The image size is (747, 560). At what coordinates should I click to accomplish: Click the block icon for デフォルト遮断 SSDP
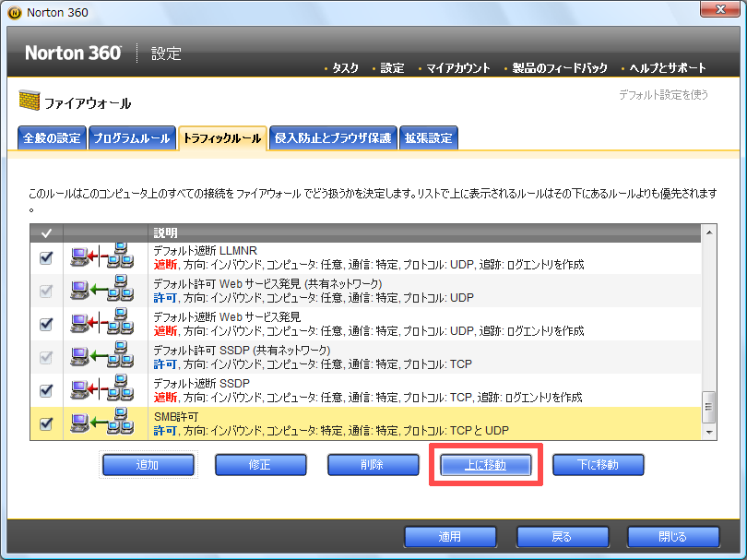click(x=104, y=390)
